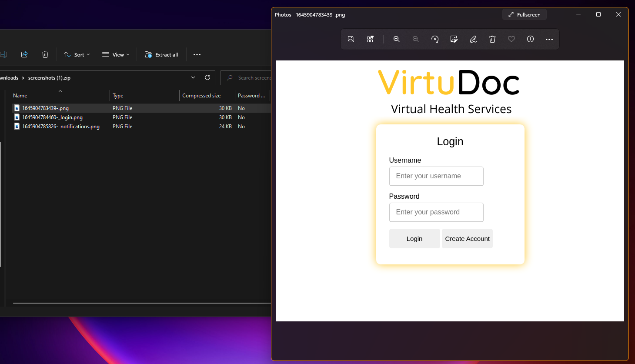Click the Delete trash icon in File Explorer
Screen dimensions: 635x364
(45, 54)
